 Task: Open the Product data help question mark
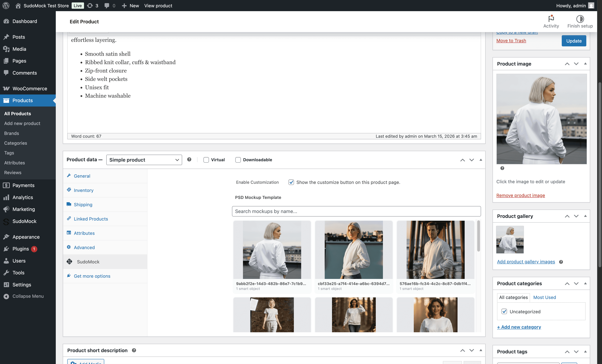pyautogui.click(x=189, y=160)
